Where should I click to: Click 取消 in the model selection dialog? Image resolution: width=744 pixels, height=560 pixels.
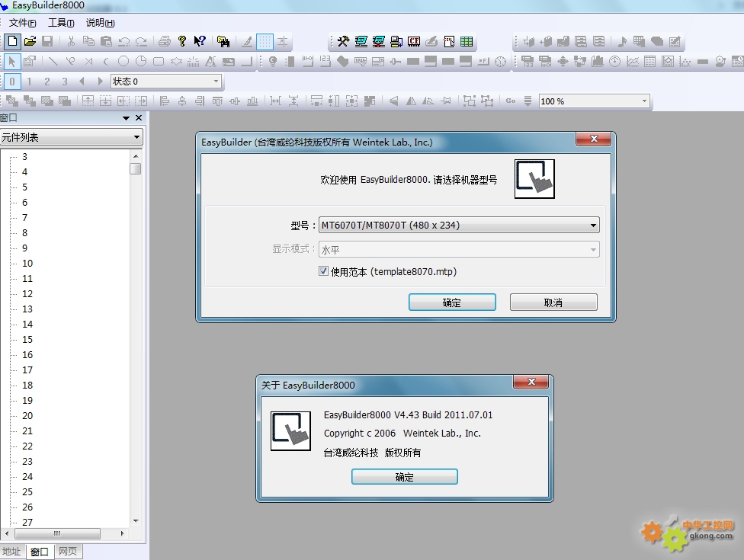tap(553, 302)
